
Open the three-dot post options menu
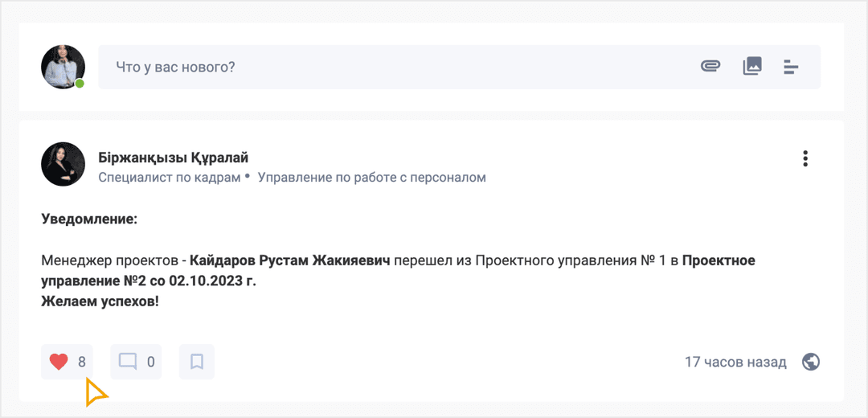pos(805,159)
